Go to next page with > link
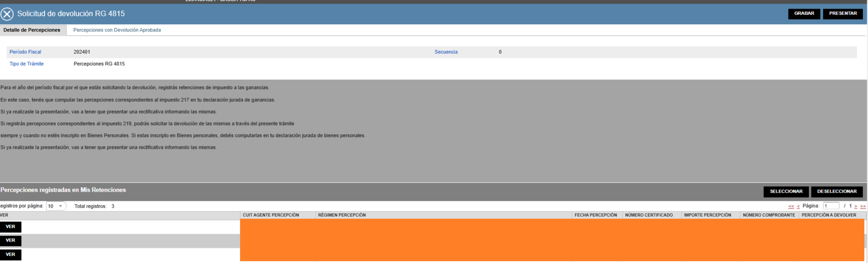Image resolution: width=868 pixels, height=263 pixels. 856,206
